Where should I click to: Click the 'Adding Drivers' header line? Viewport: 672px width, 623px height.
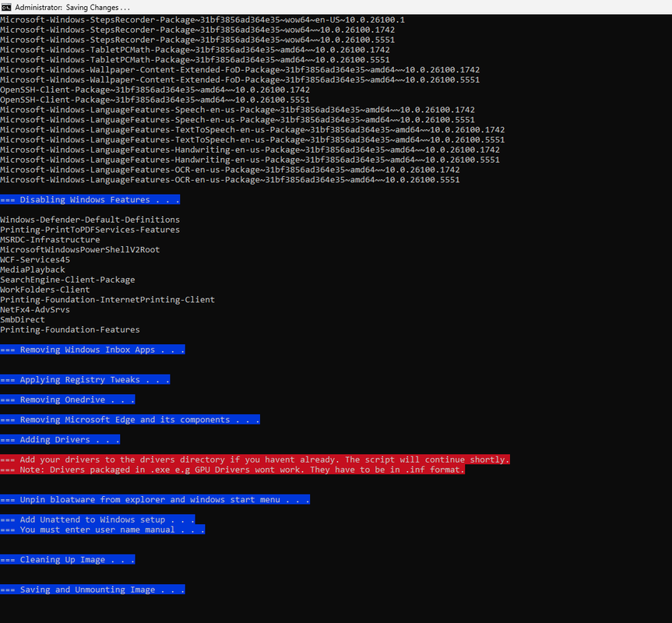[60, 440]
